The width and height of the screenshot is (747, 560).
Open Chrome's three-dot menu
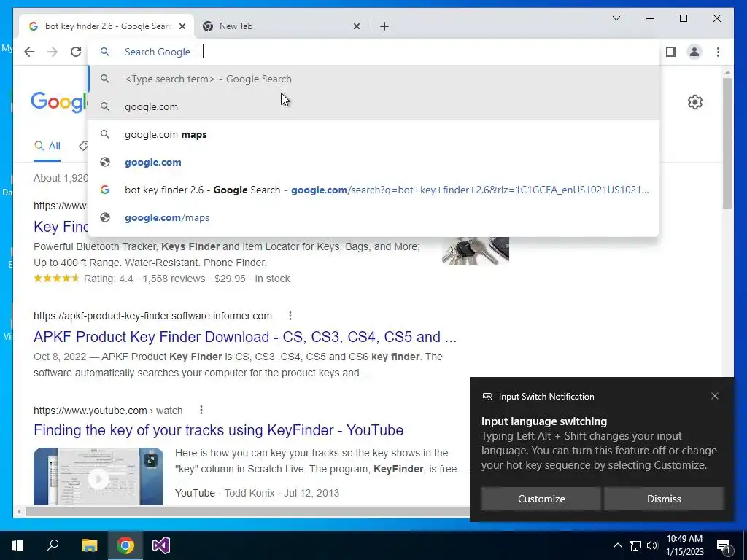(718, 52)
